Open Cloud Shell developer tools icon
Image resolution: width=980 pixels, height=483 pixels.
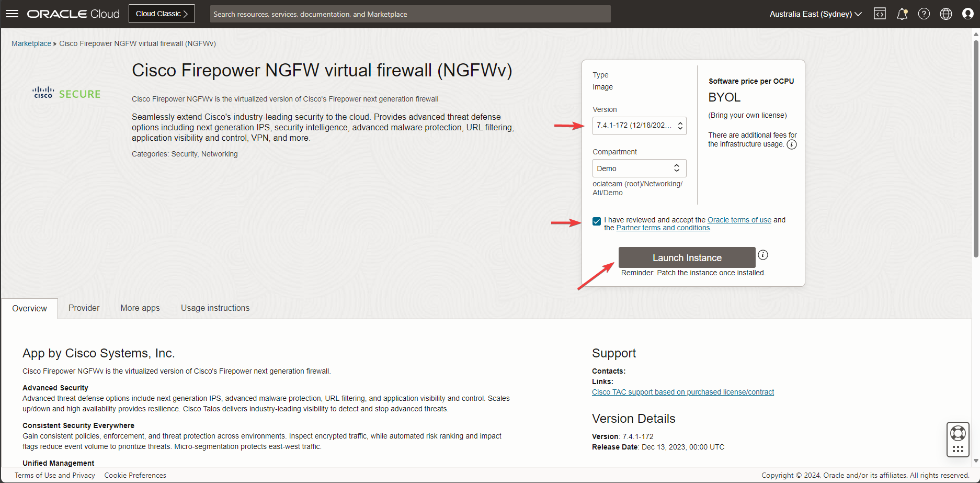pos(880,14)
